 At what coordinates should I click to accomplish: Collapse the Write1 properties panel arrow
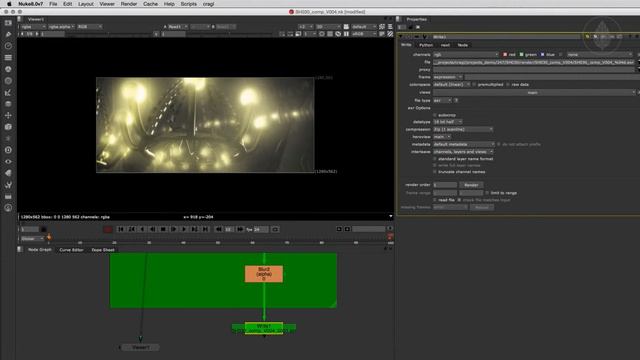click(x=400, y=37)
